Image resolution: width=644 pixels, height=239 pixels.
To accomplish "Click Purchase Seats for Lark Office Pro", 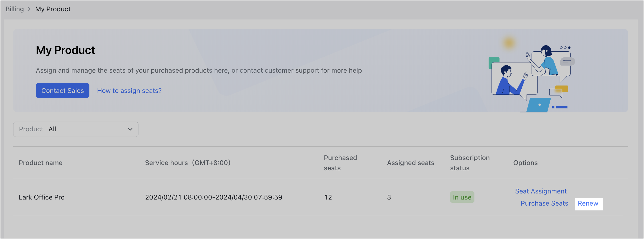I will click(x=544, y=203).
